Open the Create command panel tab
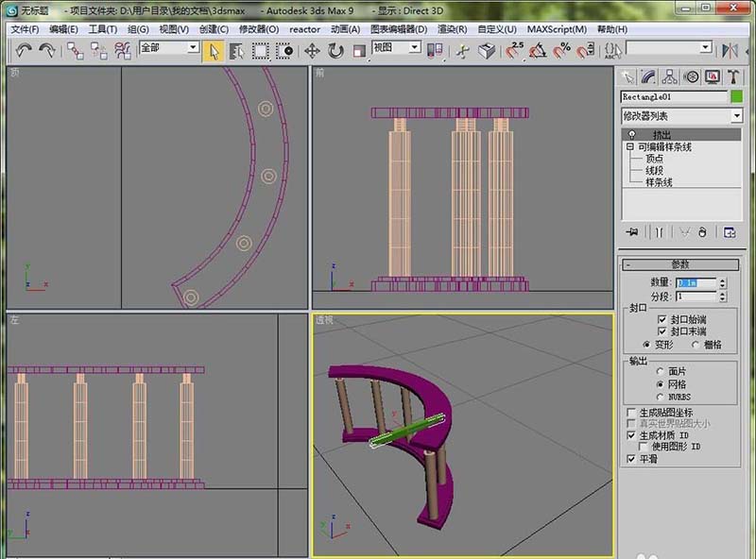 coord(627,77)
